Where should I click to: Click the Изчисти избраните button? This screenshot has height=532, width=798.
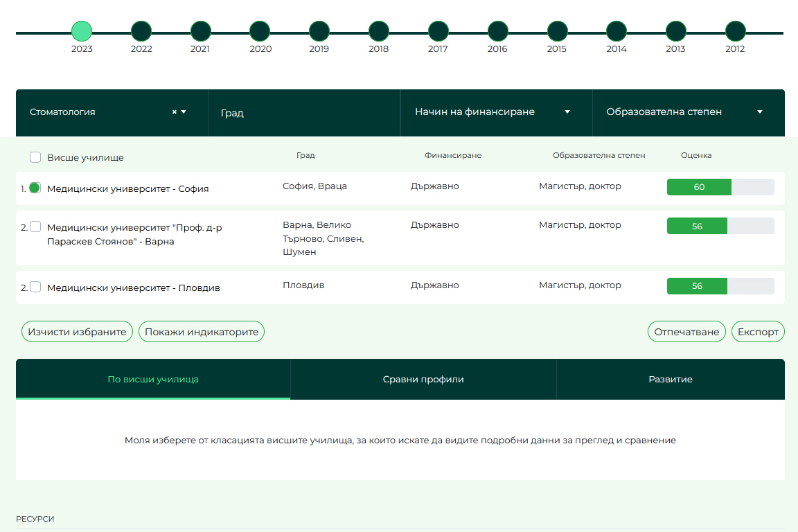[x=77, y=332]
